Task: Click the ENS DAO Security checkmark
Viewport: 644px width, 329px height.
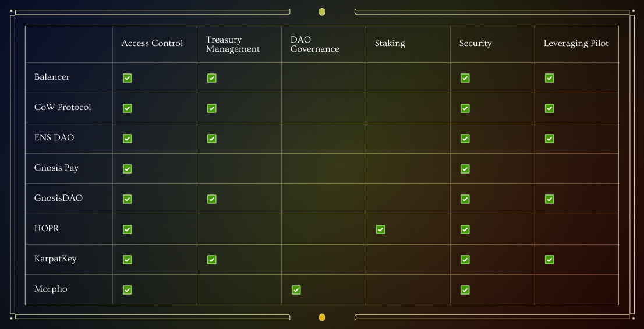Action: pyautogui.click(x=465, y=139)
